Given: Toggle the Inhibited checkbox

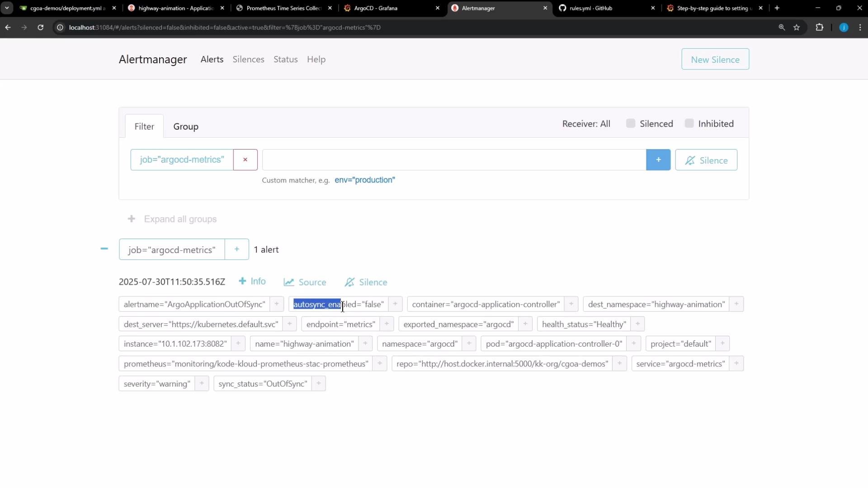Looking at the screenshot, I should (x=689, y=123).
